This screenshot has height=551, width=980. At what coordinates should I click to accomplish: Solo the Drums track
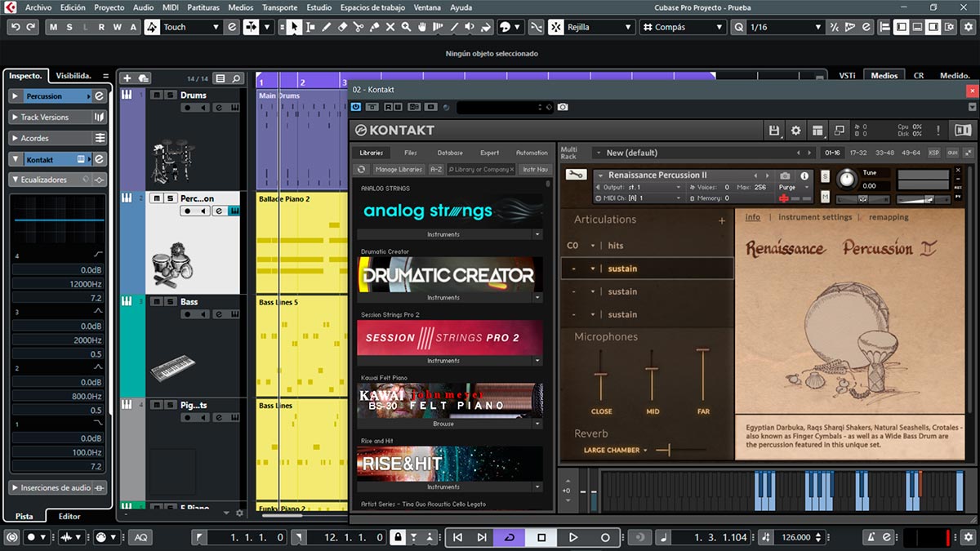(170, 95)
